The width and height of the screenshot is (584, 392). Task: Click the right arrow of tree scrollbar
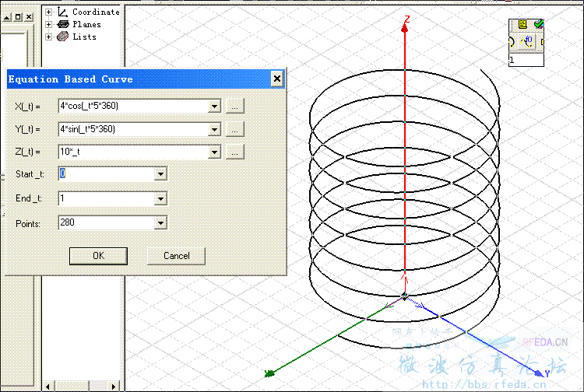click(114, 387)
